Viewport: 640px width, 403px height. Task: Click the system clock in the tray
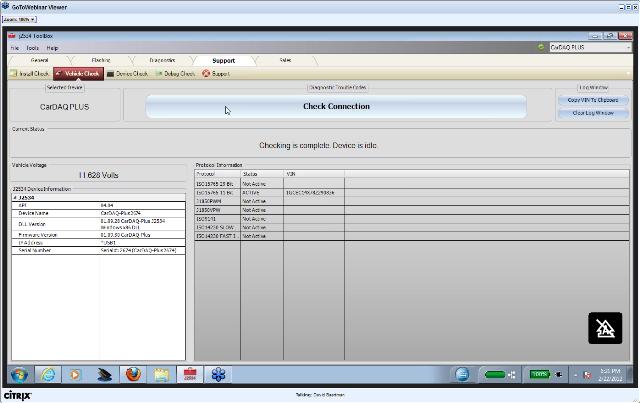(x=610, y=375)
